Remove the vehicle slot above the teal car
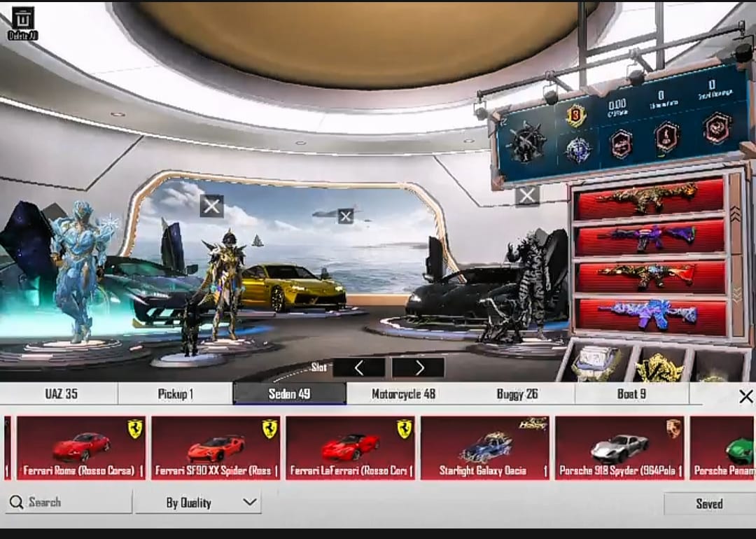This screenshot has height=539, width=756. [211, 206]
